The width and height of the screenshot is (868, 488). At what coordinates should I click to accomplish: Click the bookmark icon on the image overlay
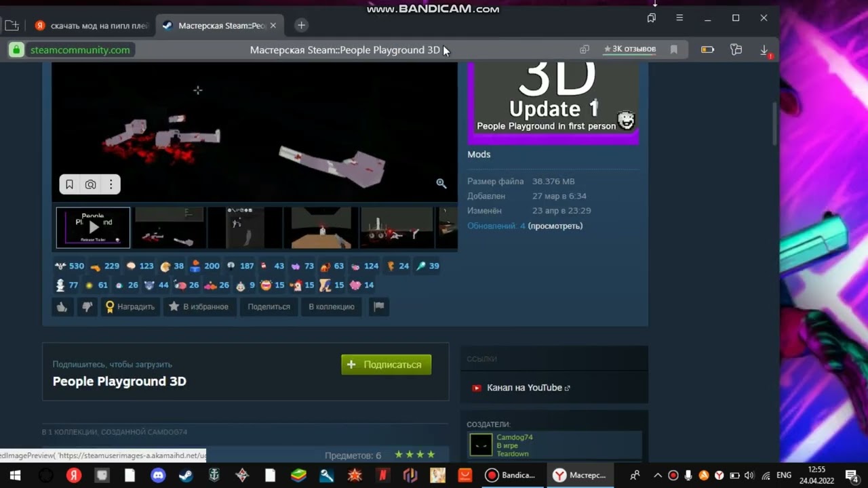[x=69, y=184]
